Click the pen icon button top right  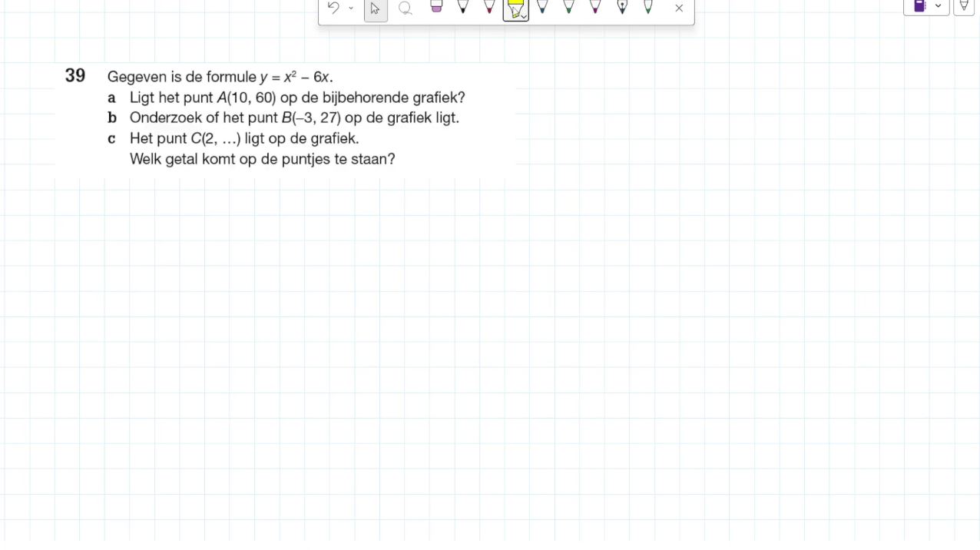pyautogui.click(x=964, y=6)
